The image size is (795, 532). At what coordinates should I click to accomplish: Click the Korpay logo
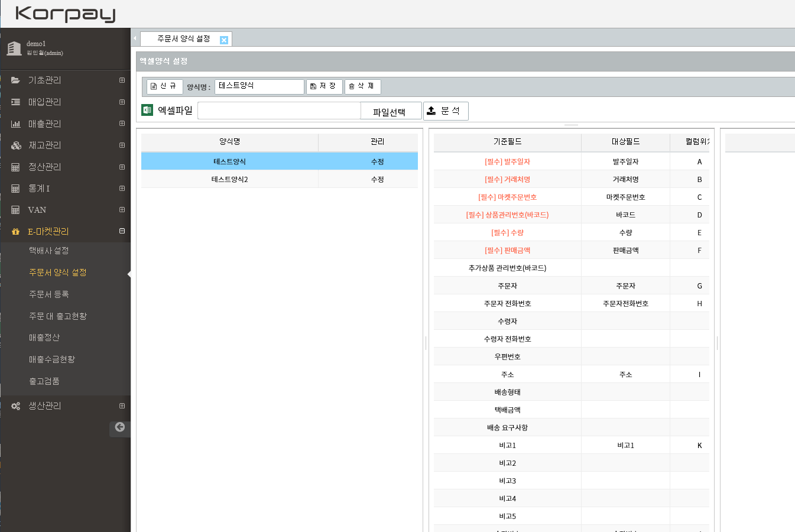pyautogui.click(x=65, y=14)
